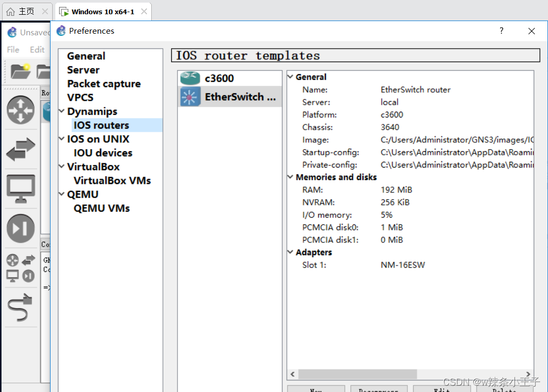Image resolution: width=548 pixels, height=392 pixels.
Task: Switch to the Windows 10 x64-1 tab
Action: [x=103, y=12]
